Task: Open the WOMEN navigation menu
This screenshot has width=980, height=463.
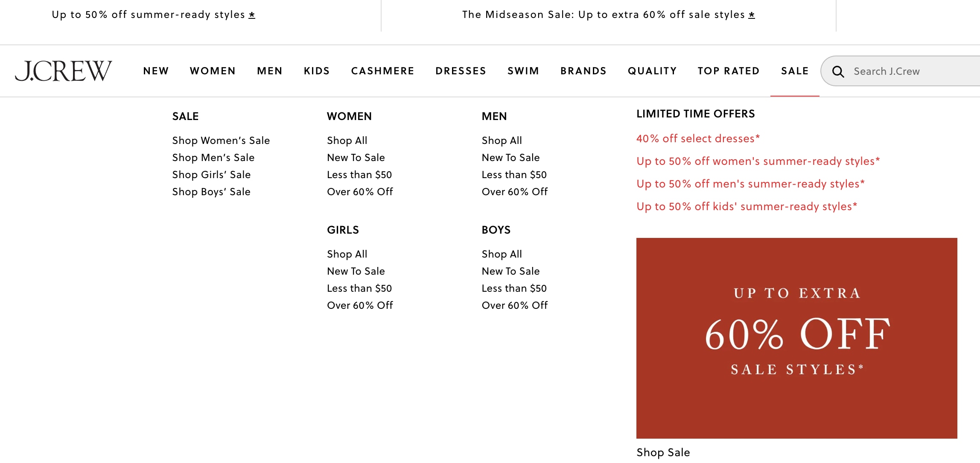Action: (x=213, y=71)
